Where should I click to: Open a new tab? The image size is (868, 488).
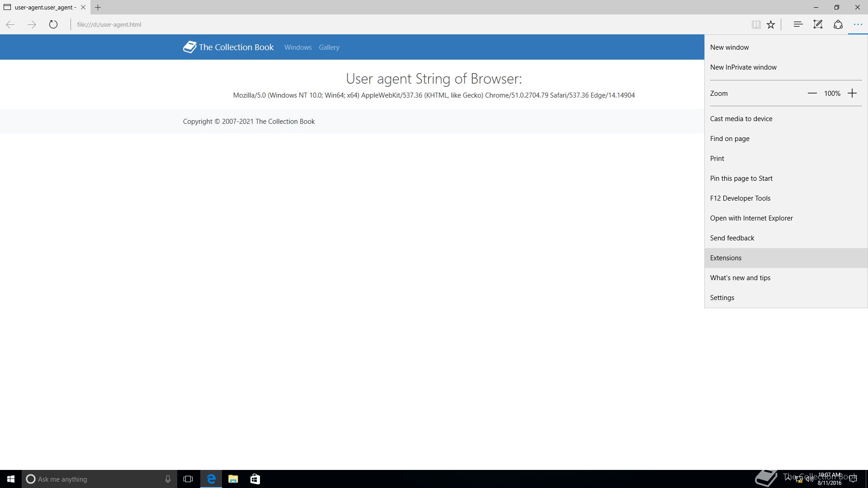98,7
